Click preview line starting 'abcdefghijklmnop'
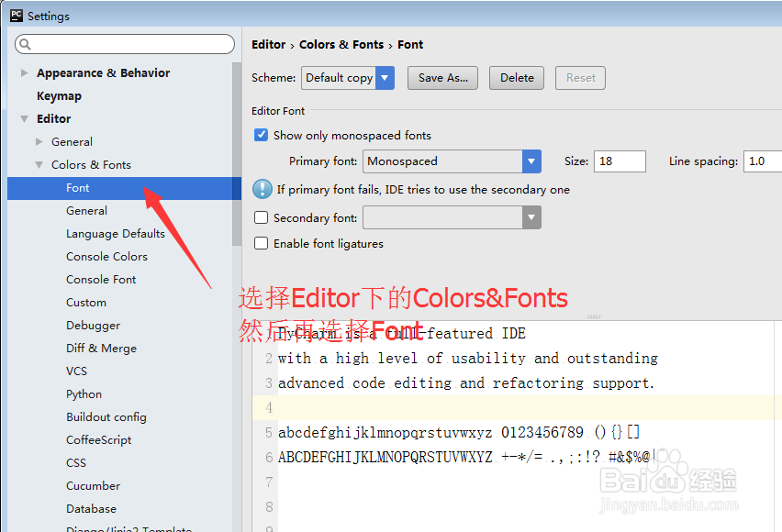The image size is (782, 532). [459, 432]
